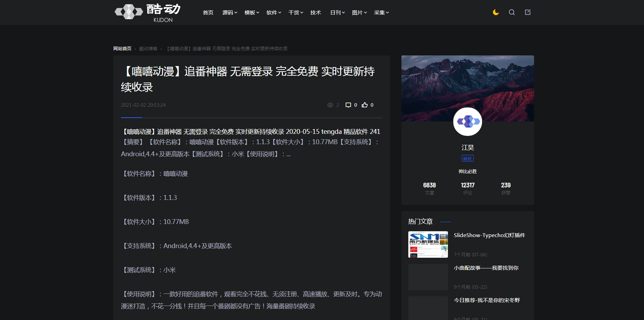
Task: Click the comments bubble icon
Action: [x=348, y=105]
